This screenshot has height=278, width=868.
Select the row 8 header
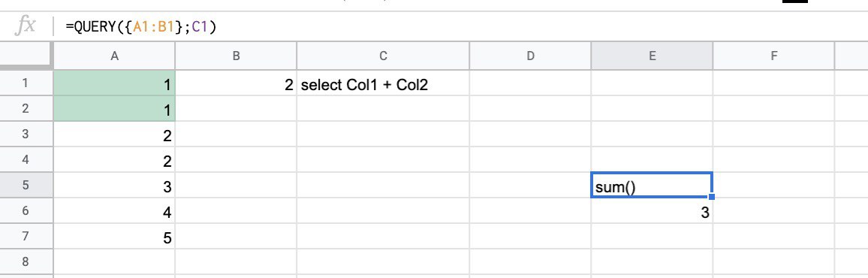point(26,261)
